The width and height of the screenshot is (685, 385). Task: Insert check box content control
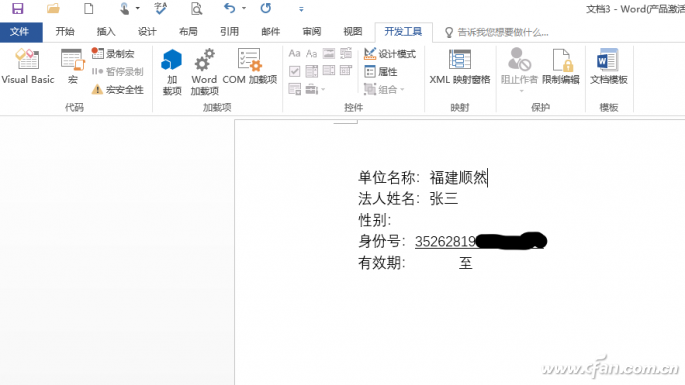[x=294, y=71]
